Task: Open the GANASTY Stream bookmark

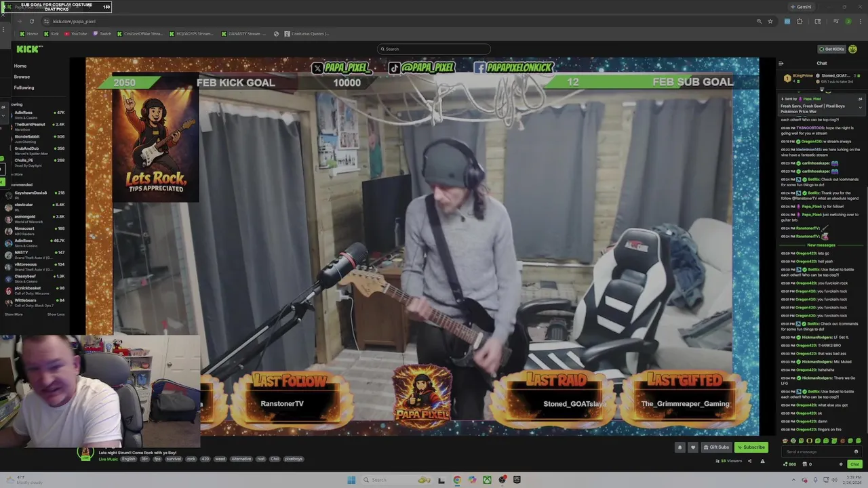Action: click(243, 34)
